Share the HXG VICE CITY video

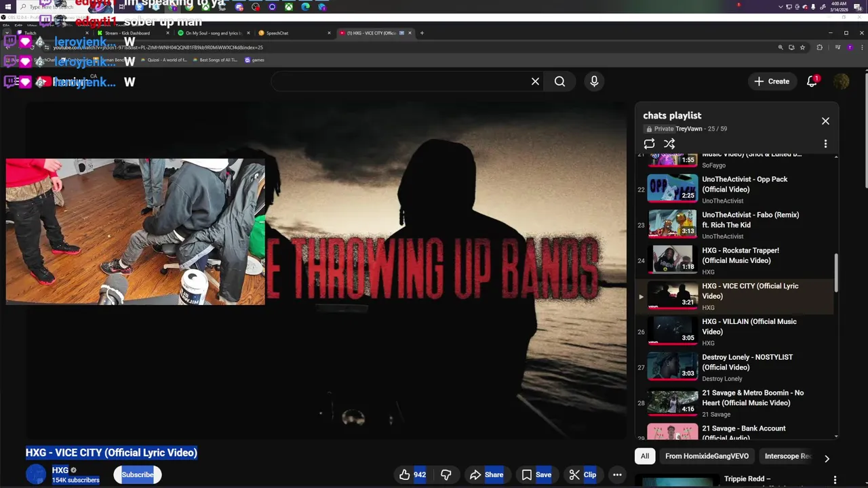[486, 474]
